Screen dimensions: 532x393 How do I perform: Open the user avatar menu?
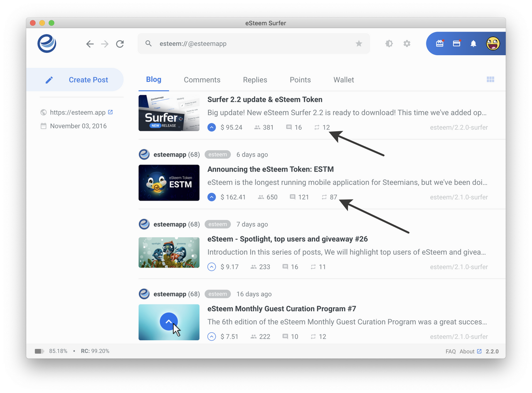point(493,43)
